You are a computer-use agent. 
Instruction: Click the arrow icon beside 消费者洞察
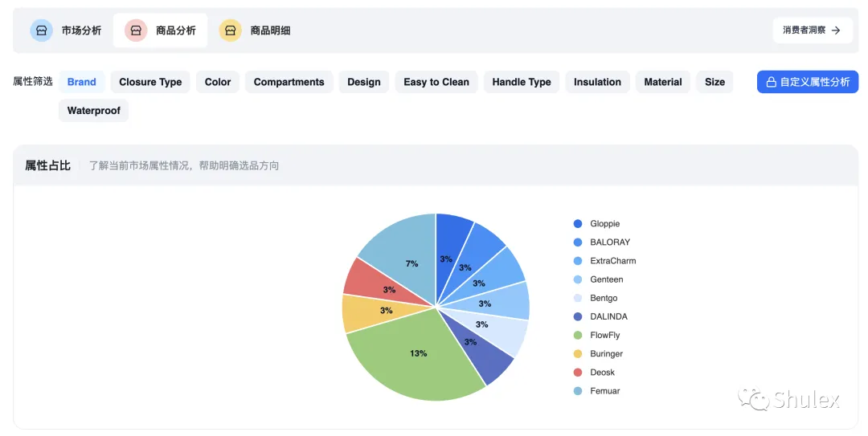click(x=836, y=31)
